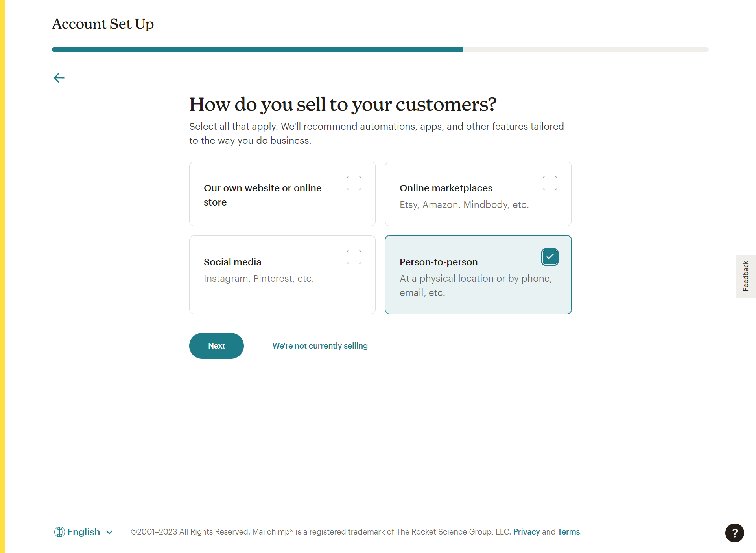The width and height of the screenshot is (756, 553).
Task: Check 'Our own website or online store' checkbox
Action: click(354, 183)
